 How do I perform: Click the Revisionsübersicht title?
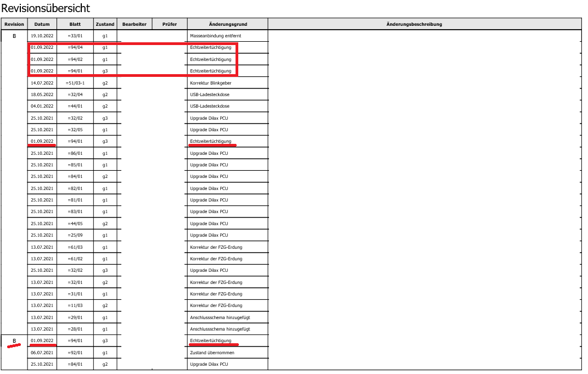point(46,8)
